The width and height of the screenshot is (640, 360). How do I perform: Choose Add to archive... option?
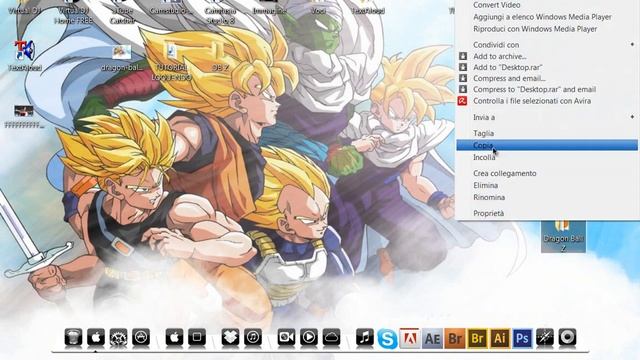click(499, 56)
